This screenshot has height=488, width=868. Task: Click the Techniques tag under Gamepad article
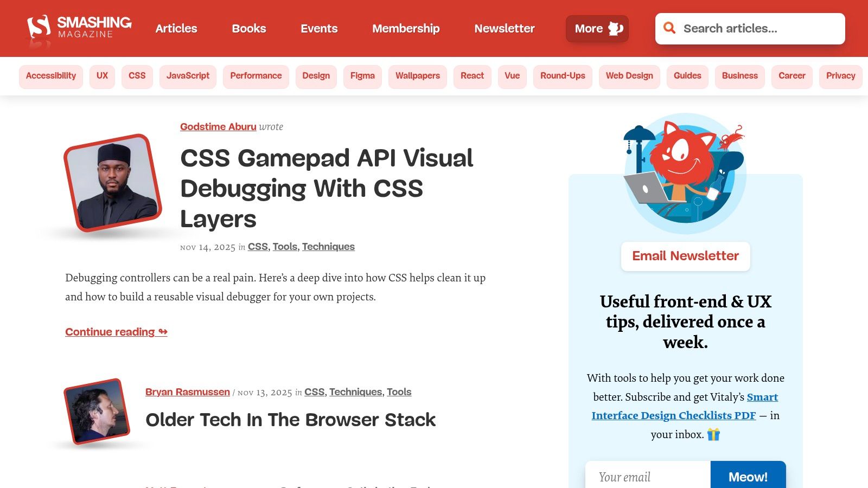click(x=328, y=247)
